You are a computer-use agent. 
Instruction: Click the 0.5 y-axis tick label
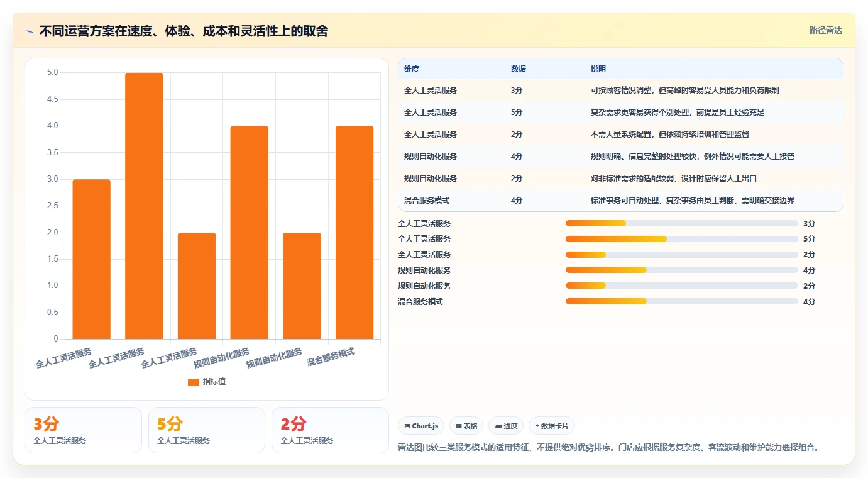click(53, 313)
